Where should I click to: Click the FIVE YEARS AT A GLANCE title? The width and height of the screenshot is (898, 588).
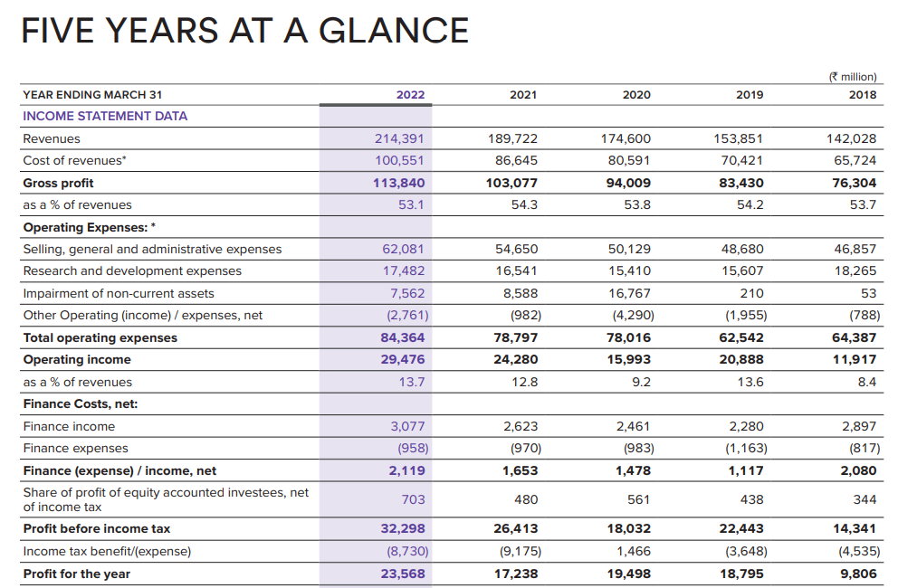pos(244,31)
